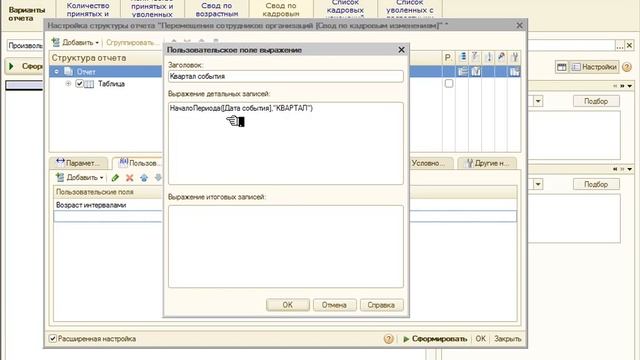Click the ellipsis button in top field

[620, 45]
